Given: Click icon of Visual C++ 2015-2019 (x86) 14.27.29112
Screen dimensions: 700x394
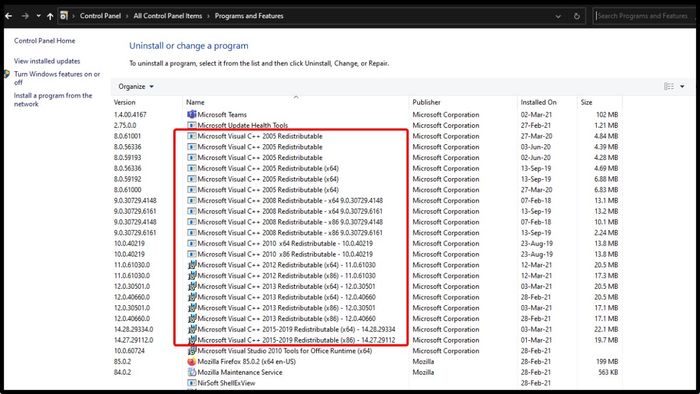Looking at the screenshot, I should click(192, 340).
